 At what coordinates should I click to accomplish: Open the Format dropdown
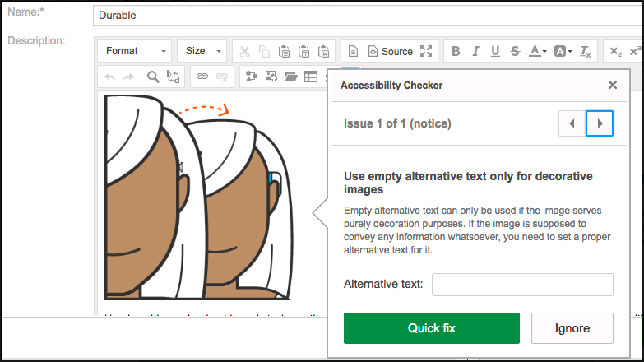click(x=135, y=51)
